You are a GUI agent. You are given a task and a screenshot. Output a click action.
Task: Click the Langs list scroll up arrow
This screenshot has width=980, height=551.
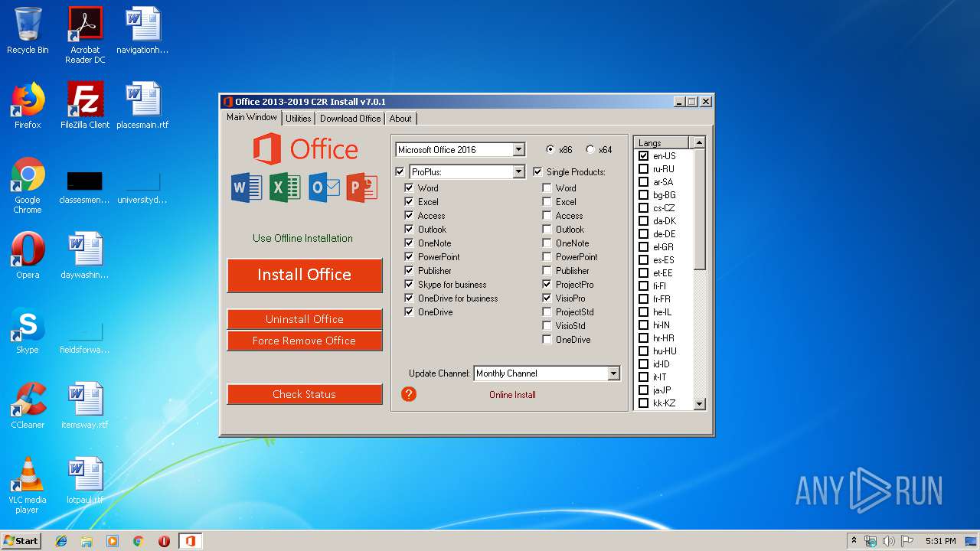(699, 143)
